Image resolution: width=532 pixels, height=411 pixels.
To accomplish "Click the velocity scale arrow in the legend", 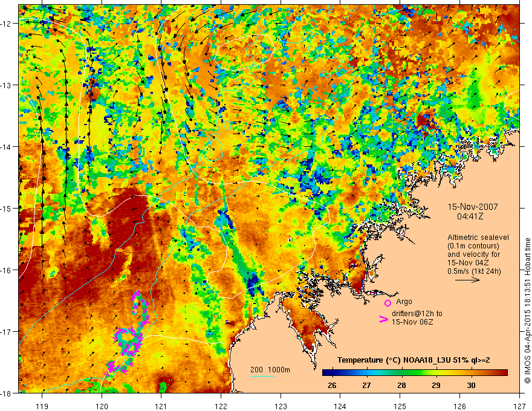I will [467, 280].
